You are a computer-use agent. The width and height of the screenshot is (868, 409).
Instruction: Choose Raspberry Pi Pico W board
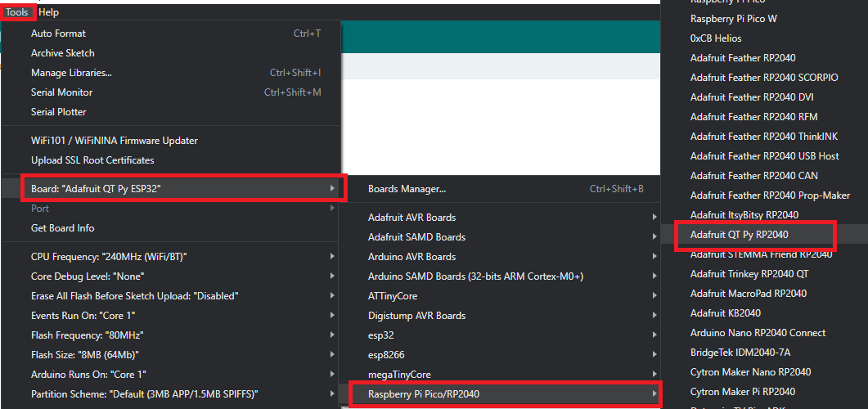[x=733, y=19]
